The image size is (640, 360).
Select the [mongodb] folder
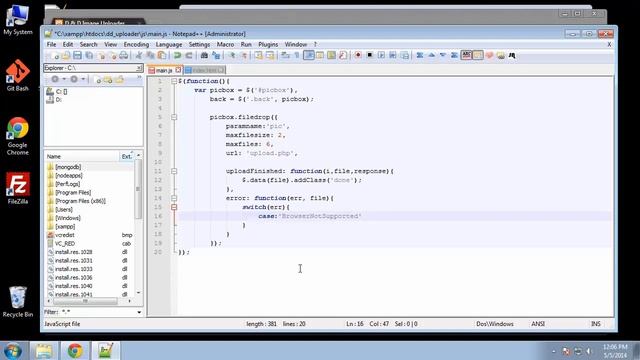pyautogui.click(x=64, y=167)
